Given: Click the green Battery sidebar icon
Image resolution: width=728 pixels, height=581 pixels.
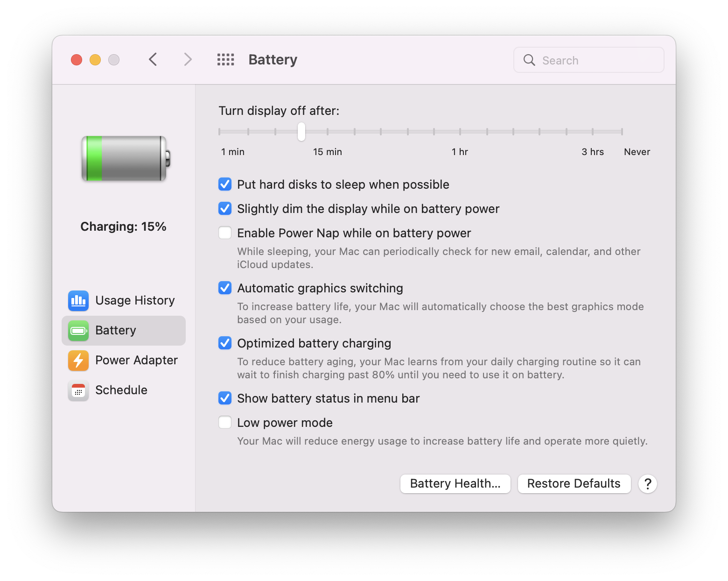Looking at the screenshot, I should [78, 331].
